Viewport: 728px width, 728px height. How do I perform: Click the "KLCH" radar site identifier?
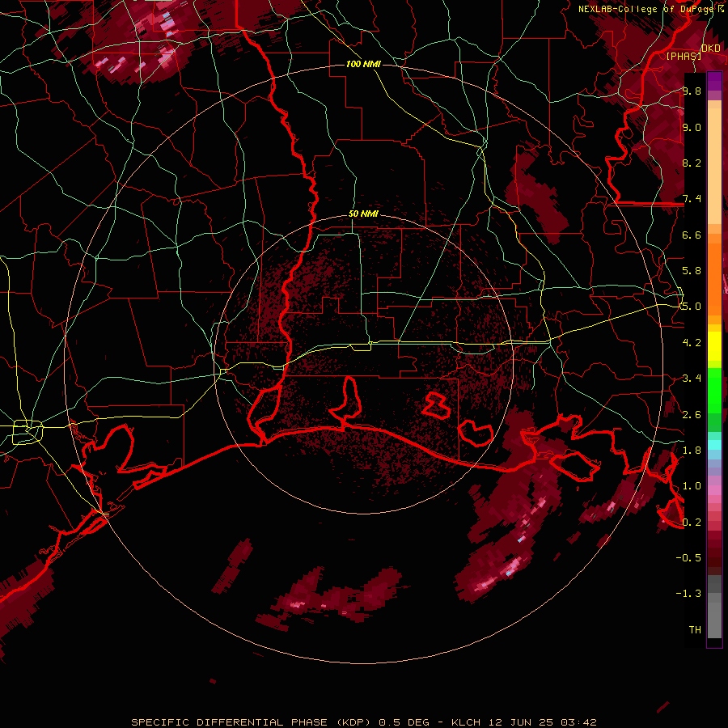click(464, 722)
